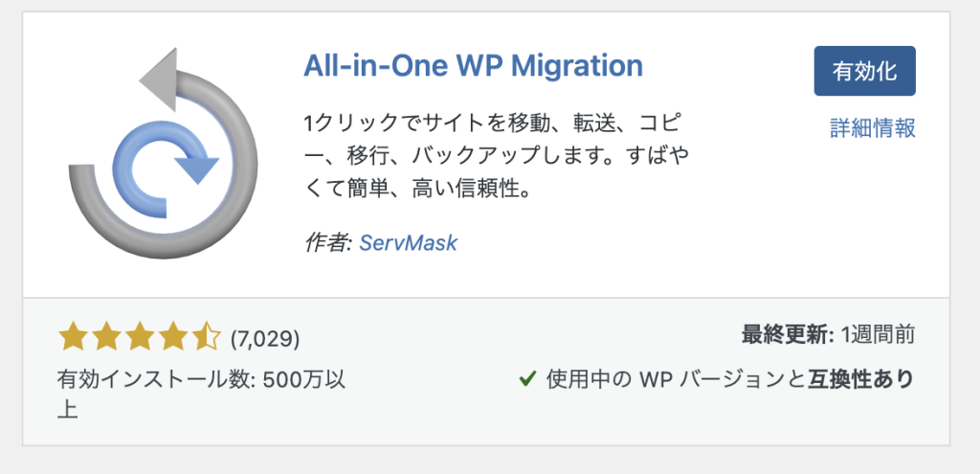The height and width of the screenshot is (474, 980).
Task: Click the second gold rating star
Action: click(105, 337)
